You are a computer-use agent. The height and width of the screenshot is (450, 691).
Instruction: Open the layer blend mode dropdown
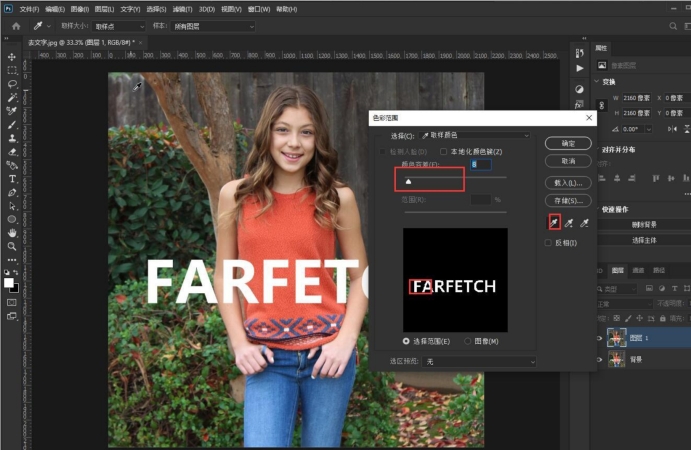pos(624,304)
